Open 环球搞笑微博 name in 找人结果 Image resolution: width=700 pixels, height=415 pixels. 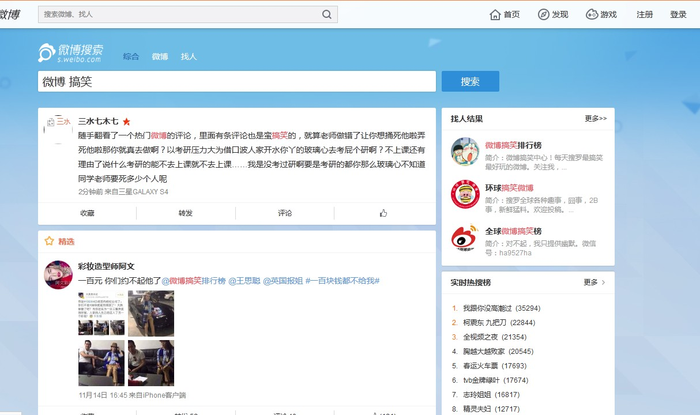click(509, 188)
